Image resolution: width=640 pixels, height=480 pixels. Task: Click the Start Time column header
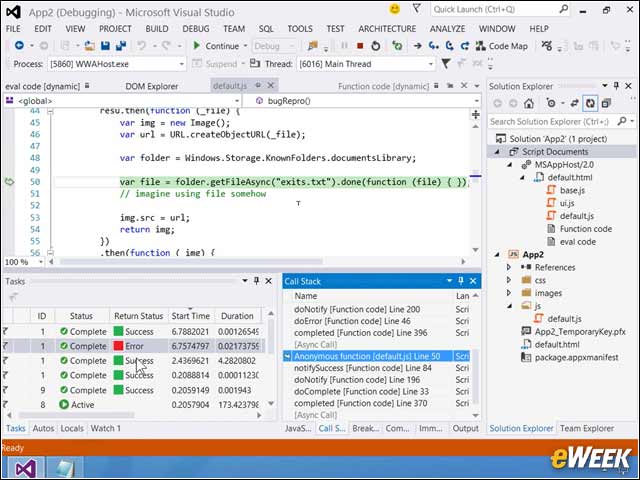pos(191,316)
